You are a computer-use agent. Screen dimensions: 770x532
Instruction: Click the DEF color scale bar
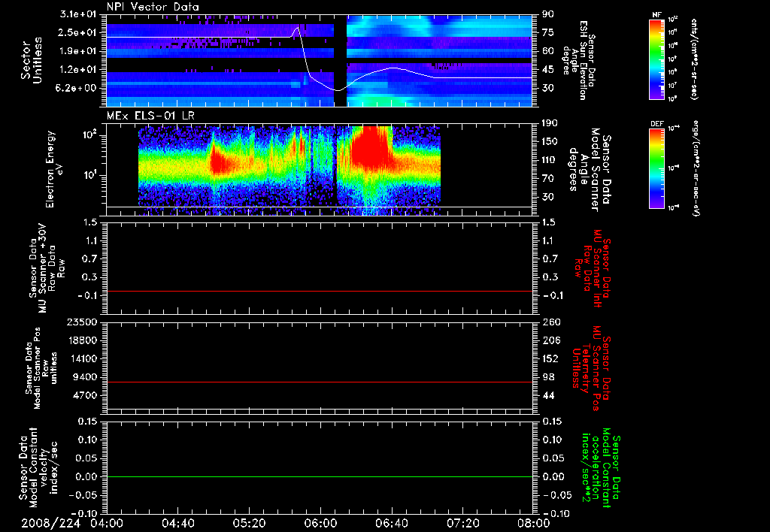[656, 168]
